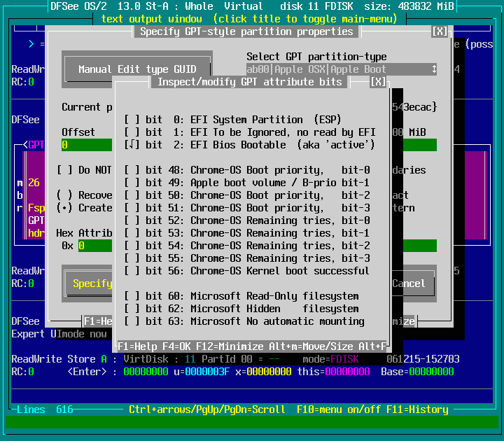This screenshot has width=504, height=441.
Task: Click the Cancel button
Action: (409, 283)
